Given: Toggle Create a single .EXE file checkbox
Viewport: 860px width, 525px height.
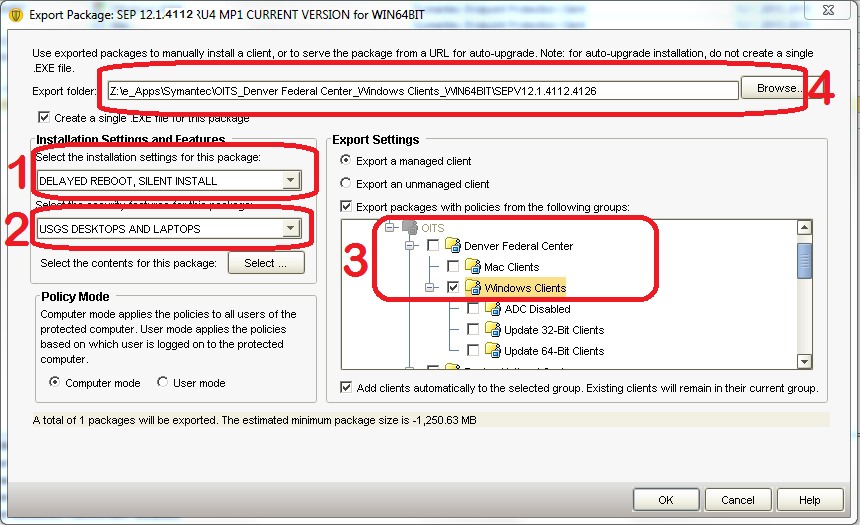Looking at the screenshot, I should 44,117.
